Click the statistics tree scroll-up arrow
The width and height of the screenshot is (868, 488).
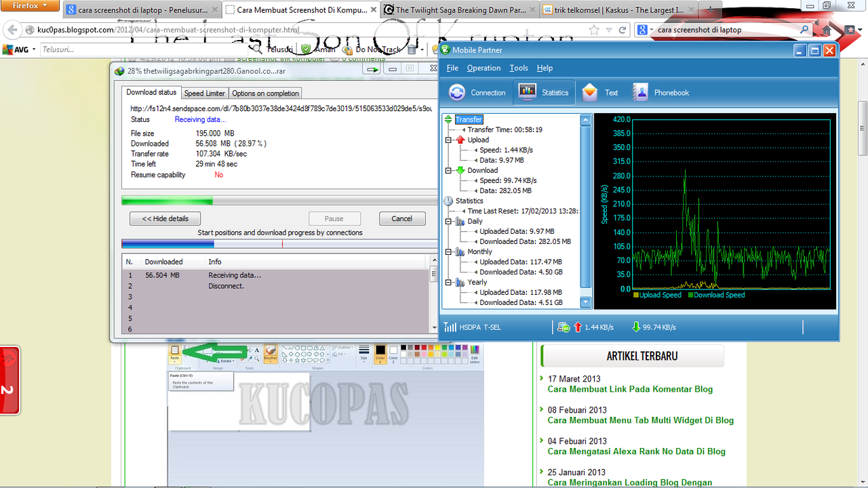click(586, 120)
